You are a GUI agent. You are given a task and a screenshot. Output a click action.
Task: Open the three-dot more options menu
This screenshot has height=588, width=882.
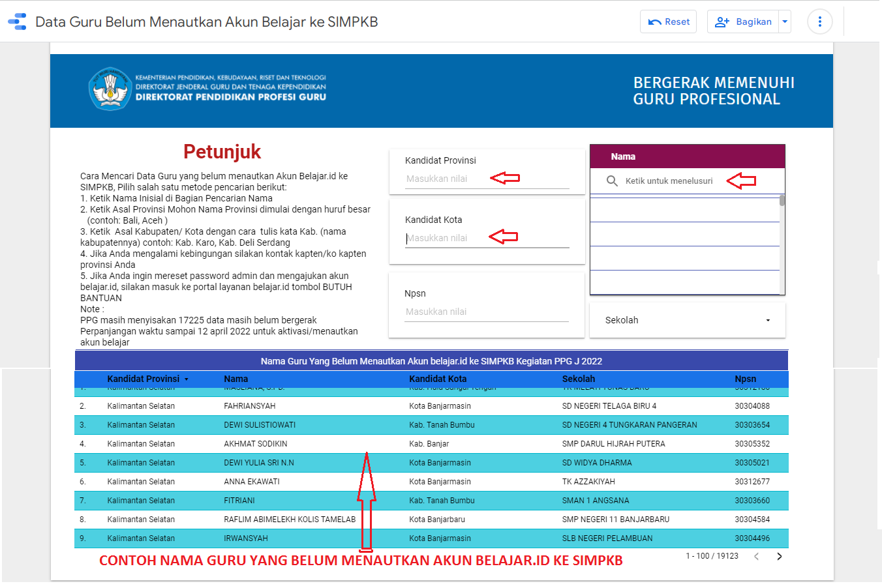point(820,22)
